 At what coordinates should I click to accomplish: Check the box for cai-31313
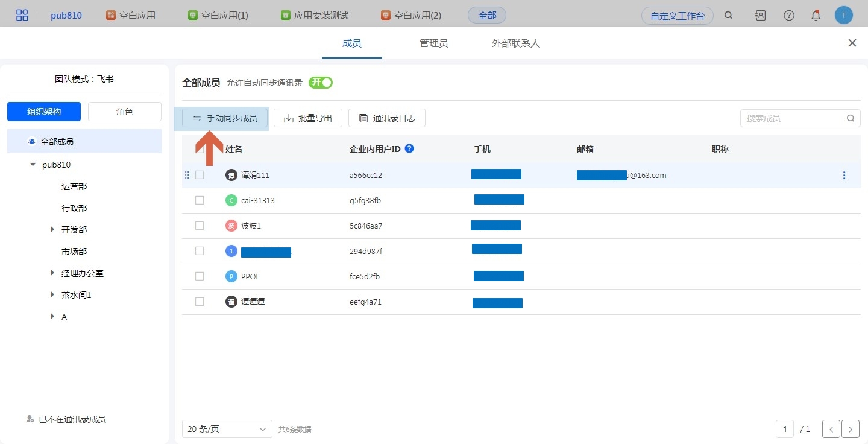[200, 200]
